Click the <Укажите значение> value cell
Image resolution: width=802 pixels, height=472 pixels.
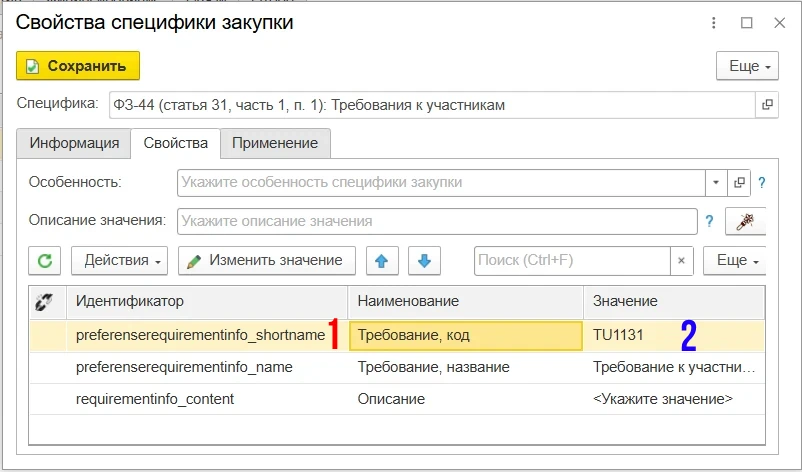coord(674,399)
